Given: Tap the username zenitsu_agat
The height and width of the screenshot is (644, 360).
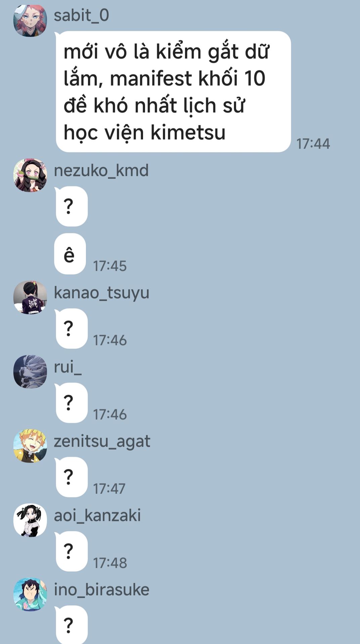Looking at the screenshot, I should click(102, 441).
